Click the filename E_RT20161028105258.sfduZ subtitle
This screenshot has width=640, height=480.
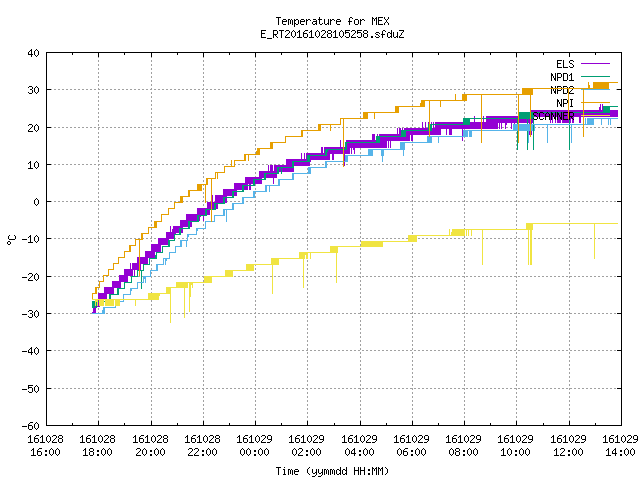point(332,34)
